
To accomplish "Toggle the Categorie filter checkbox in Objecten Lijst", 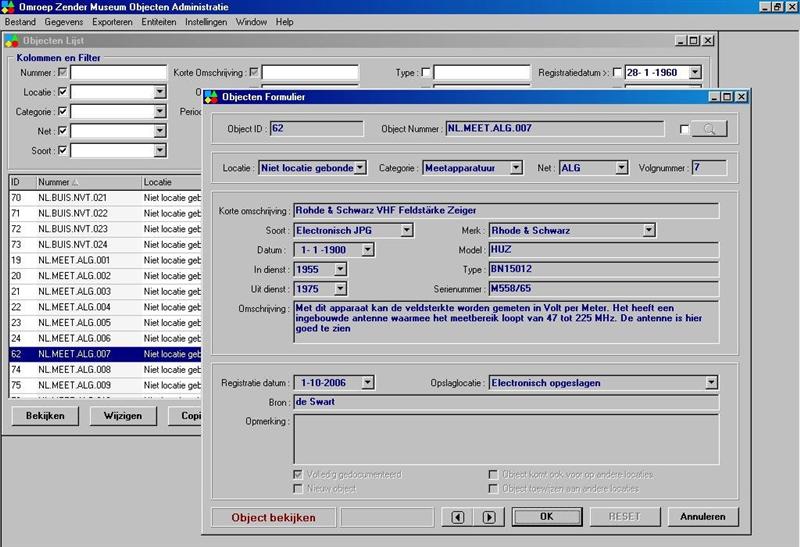I will point(62,111).
